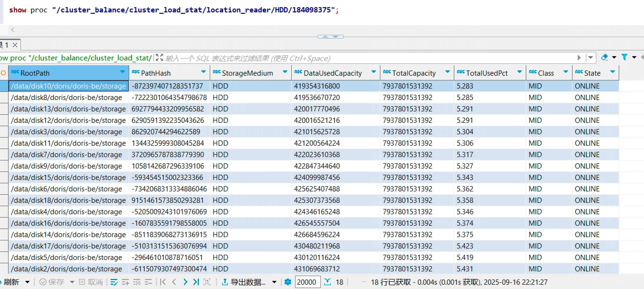Select cell /data/disk18/doris/doris-be/storage
Image resolution: width=644 pixels, height=289 pixels.
68,200
